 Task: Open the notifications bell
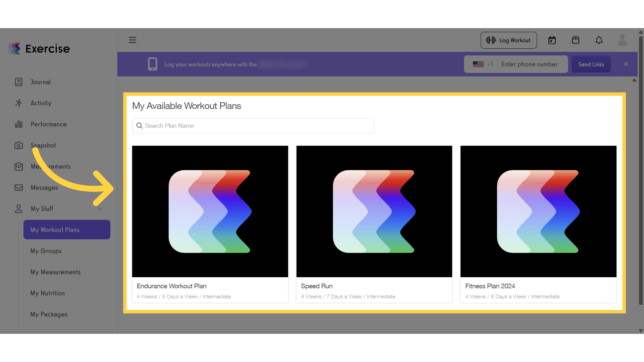pos(599,40)
